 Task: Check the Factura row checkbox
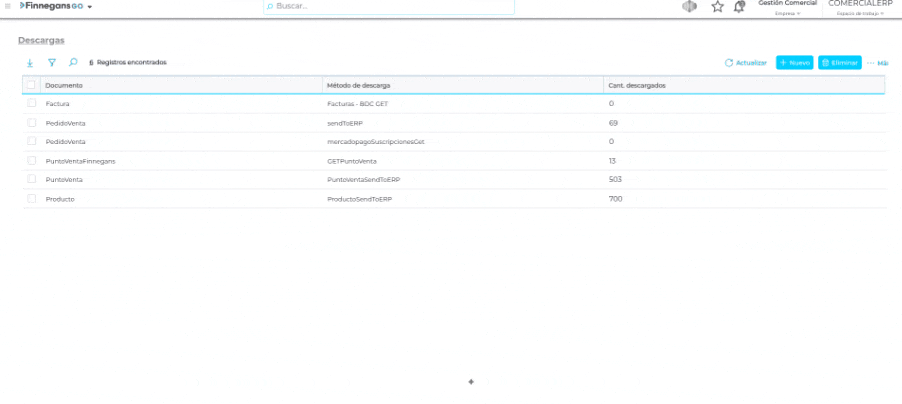[31, 103]
